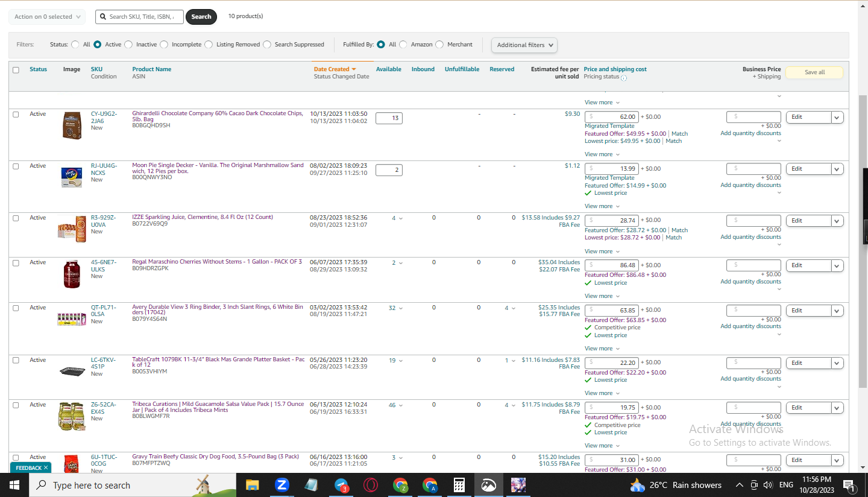Check the select-all checkbox in the table header
The image size is (868, 497).
point(16,70)
